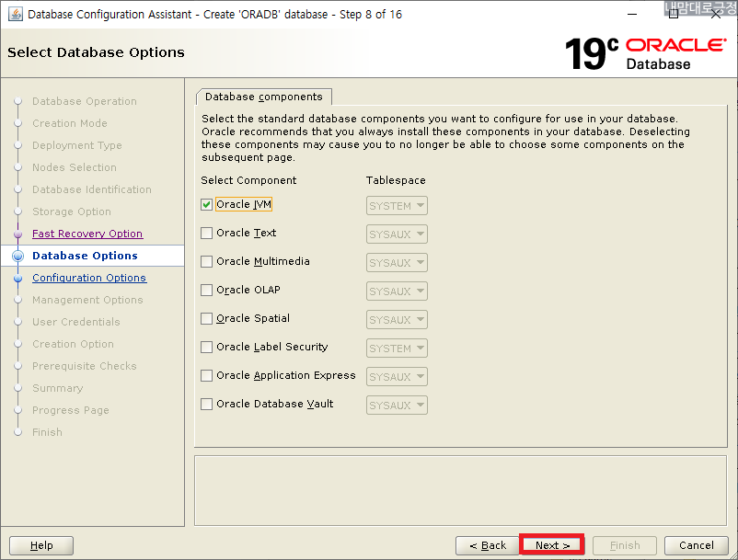Click the Prerequisite Checks step label

[x=85, y=366]
